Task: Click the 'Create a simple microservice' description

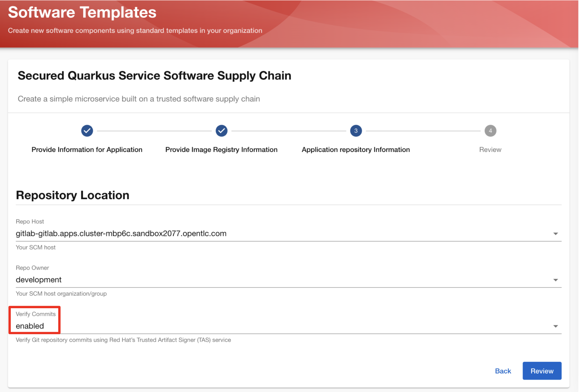Action: tap(139, 99)
